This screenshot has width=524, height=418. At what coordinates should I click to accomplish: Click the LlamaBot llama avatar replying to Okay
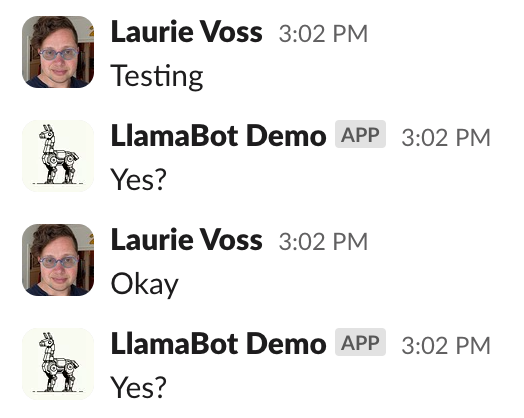pos(58,364)
